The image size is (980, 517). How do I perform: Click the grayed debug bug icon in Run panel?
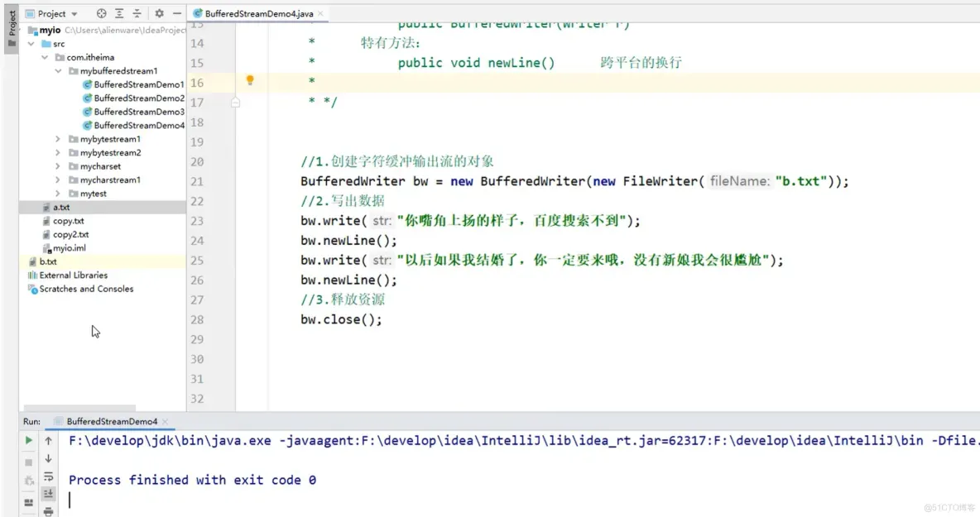pos(29,481)
